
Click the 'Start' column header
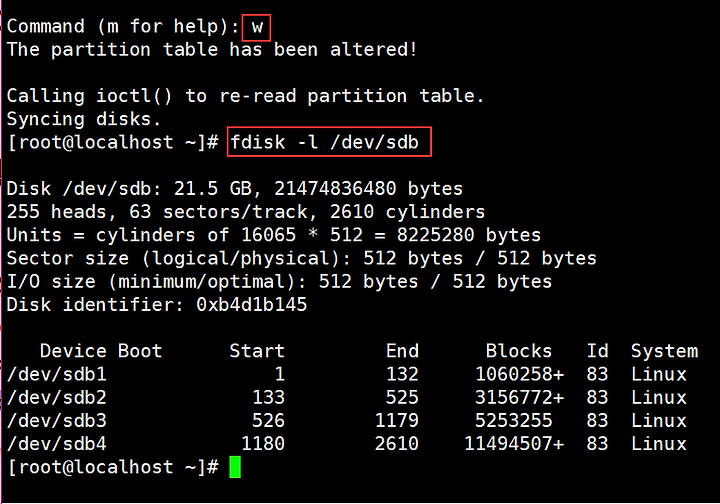pos(257,351)
